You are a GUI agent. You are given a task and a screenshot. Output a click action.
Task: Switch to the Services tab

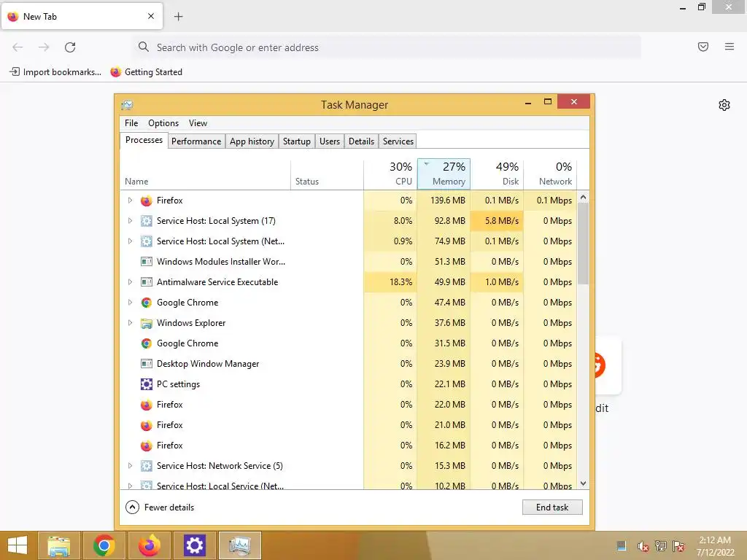[398, 141]
